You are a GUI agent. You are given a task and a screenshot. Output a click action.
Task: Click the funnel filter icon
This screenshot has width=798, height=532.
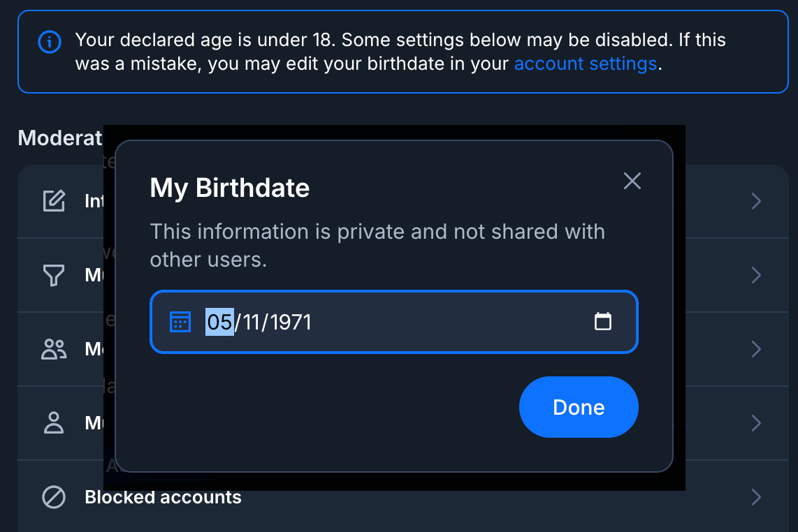pos(54,275)
